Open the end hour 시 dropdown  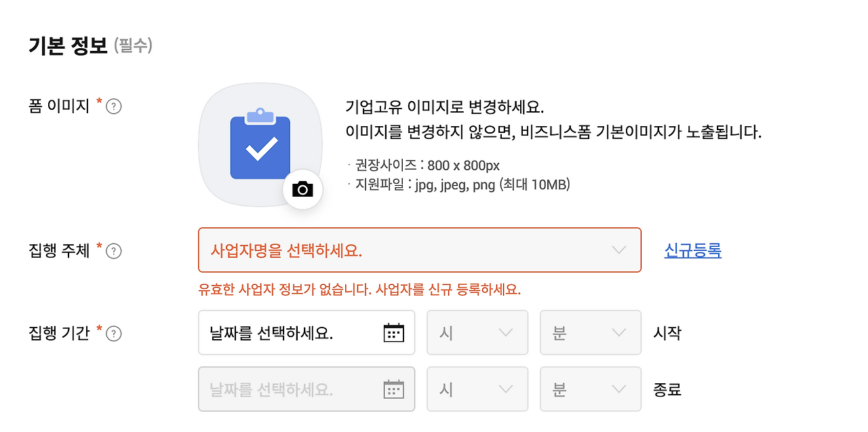[477, 389]
